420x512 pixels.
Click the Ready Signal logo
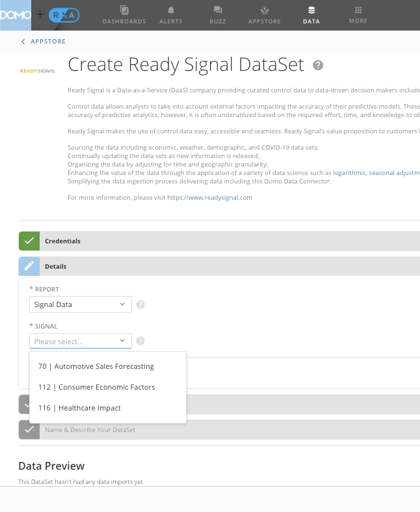coord(37,70)
